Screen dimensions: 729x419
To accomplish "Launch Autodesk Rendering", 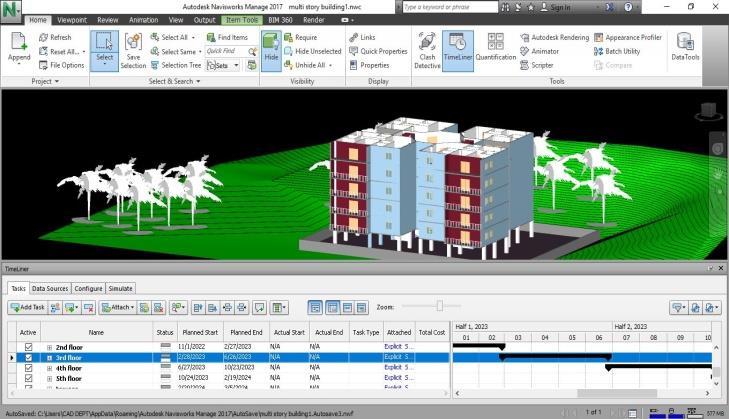I will coord(554,37).
